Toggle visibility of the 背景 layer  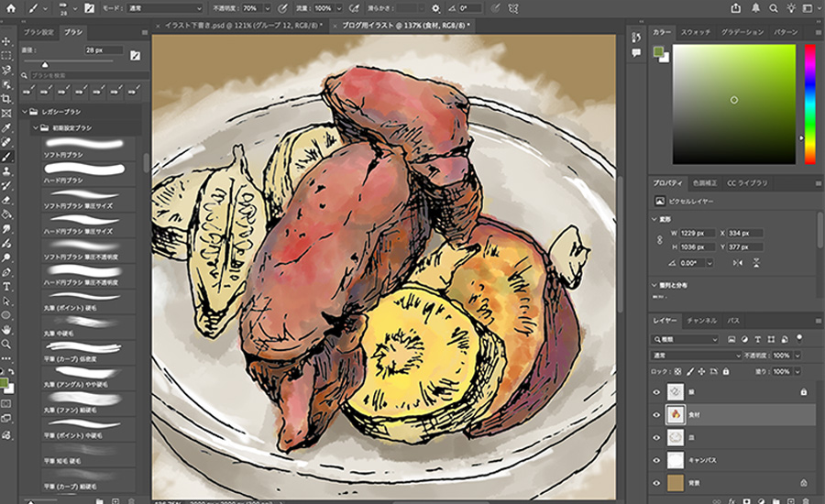[656, 482]
